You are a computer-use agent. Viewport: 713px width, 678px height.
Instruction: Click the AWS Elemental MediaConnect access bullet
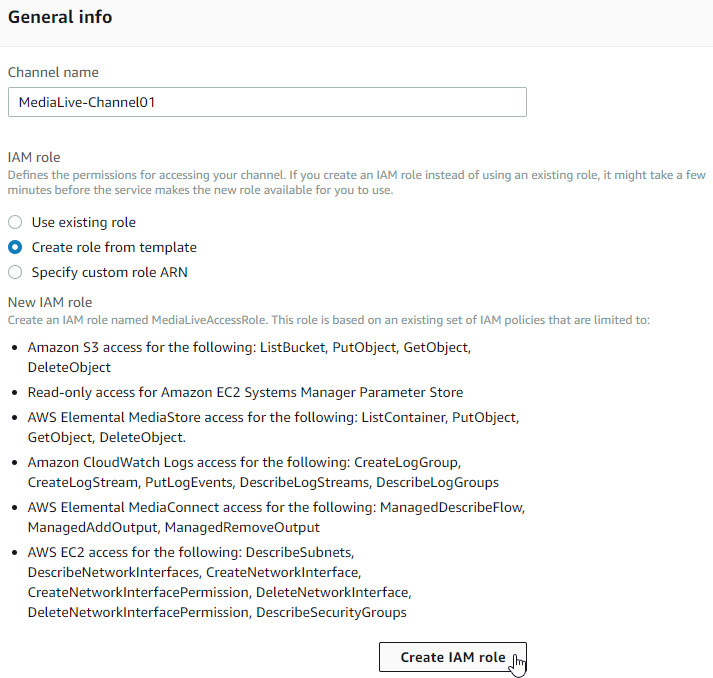coord(275,517)
